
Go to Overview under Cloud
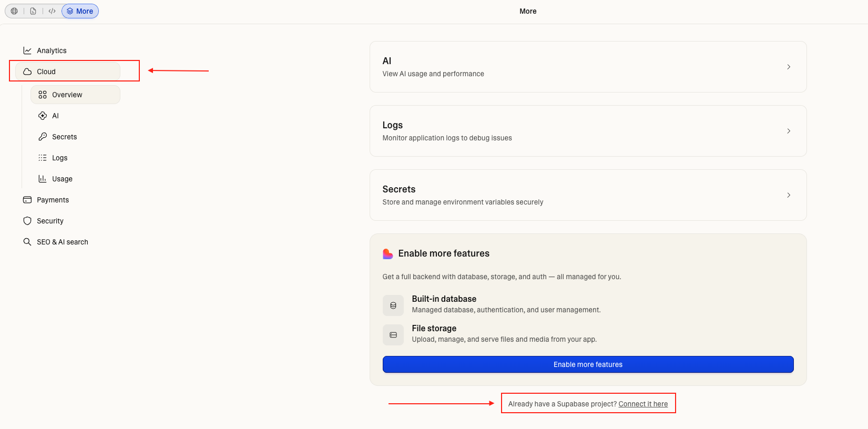(76, 95)
